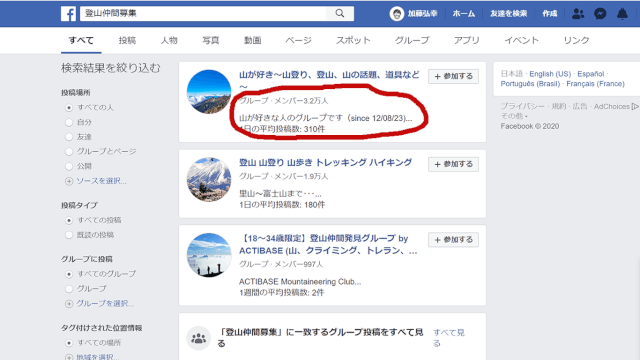Select グループ radio under グループに投稿
640x360 pixels.
(x=69, y=289)
